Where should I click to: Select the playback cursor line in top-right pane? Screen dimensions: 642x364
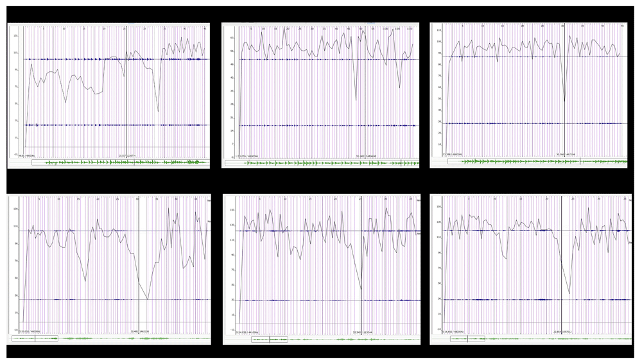pos(565,90)
